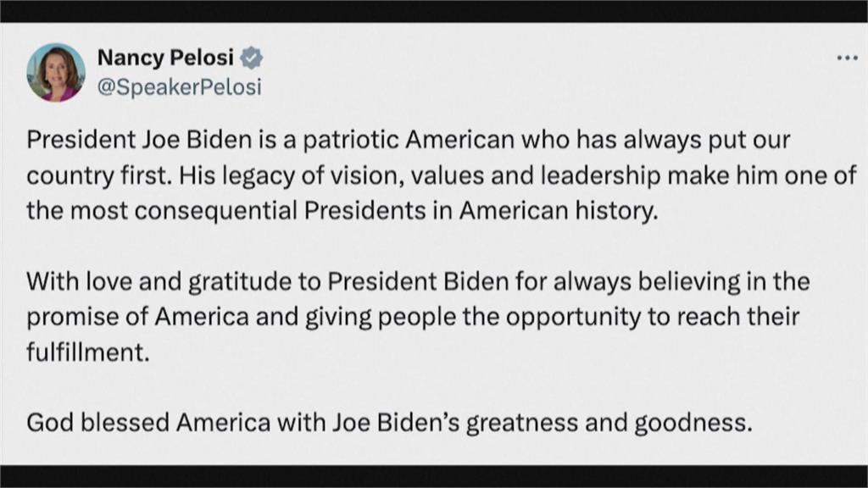Click the word "goodness." ending the post
Image resolution: width=868 pixels, height=488 pixels.
[693, 424]
